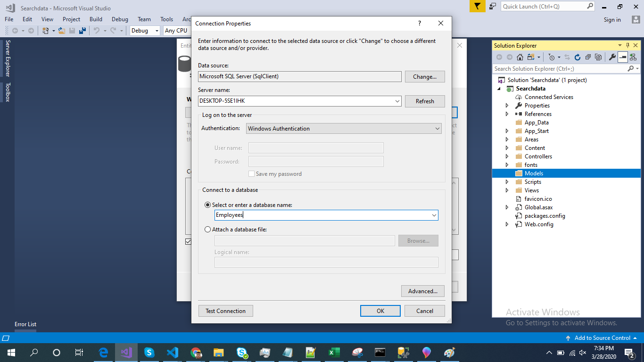Click the notifications flag icon in title bar
Image resolution: width=644 pixels, height=362 pixels.
click(478, 6)
